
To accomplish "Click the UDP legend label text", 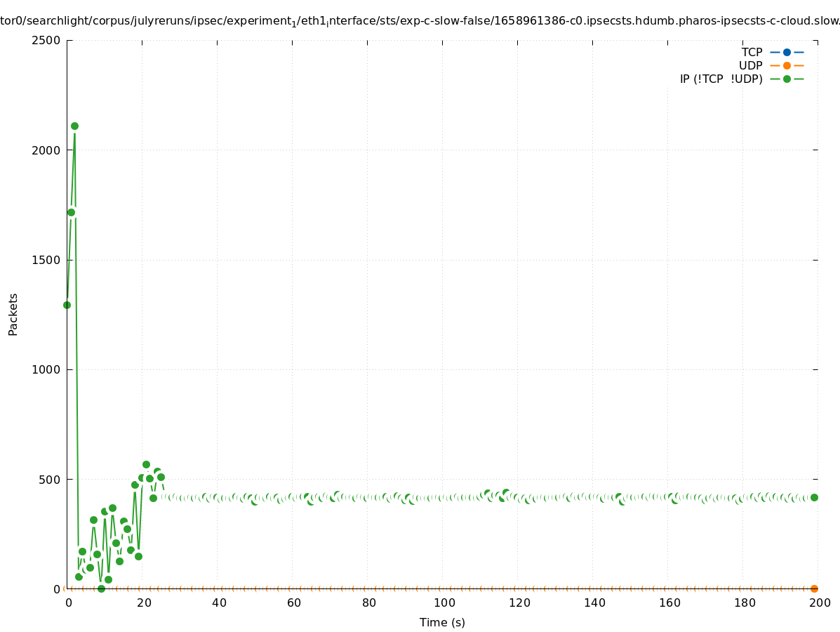I will pos(750,65).
